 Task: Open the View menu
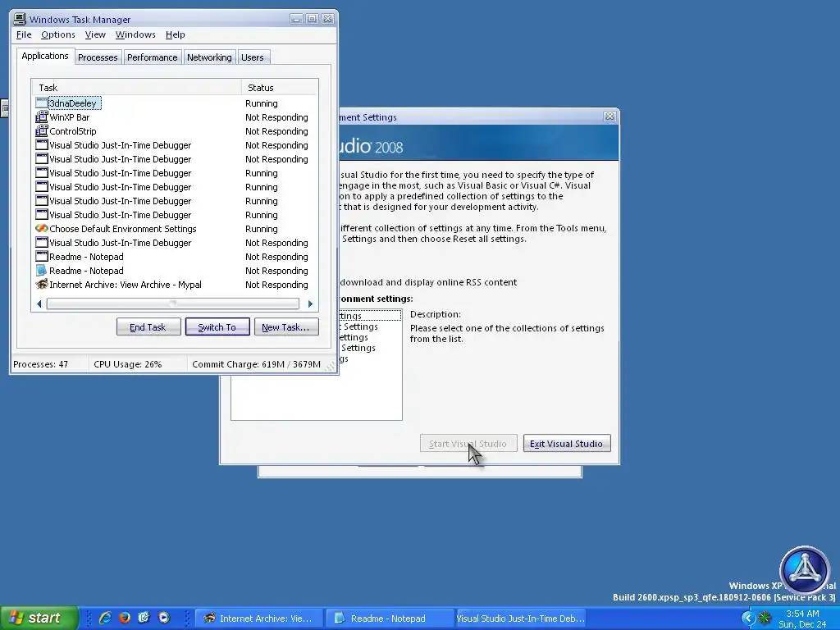(x=95, y=34)
